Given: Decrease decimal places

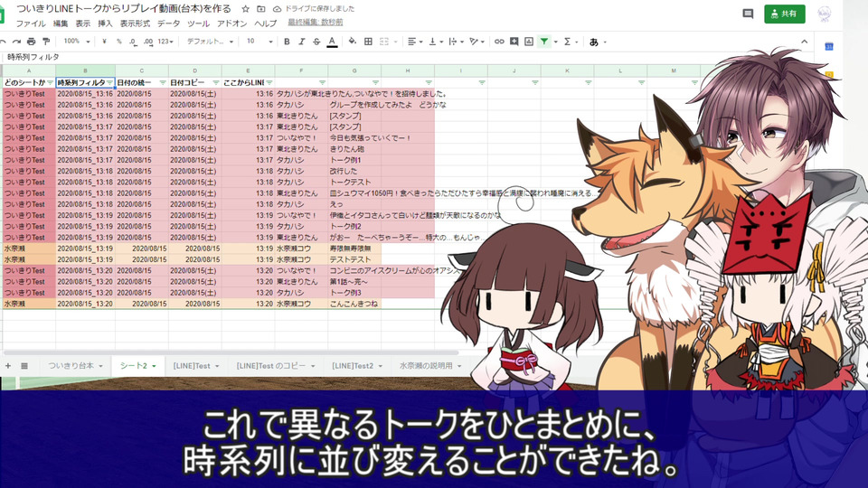Looking at the screenshot, I should (133, 42).
